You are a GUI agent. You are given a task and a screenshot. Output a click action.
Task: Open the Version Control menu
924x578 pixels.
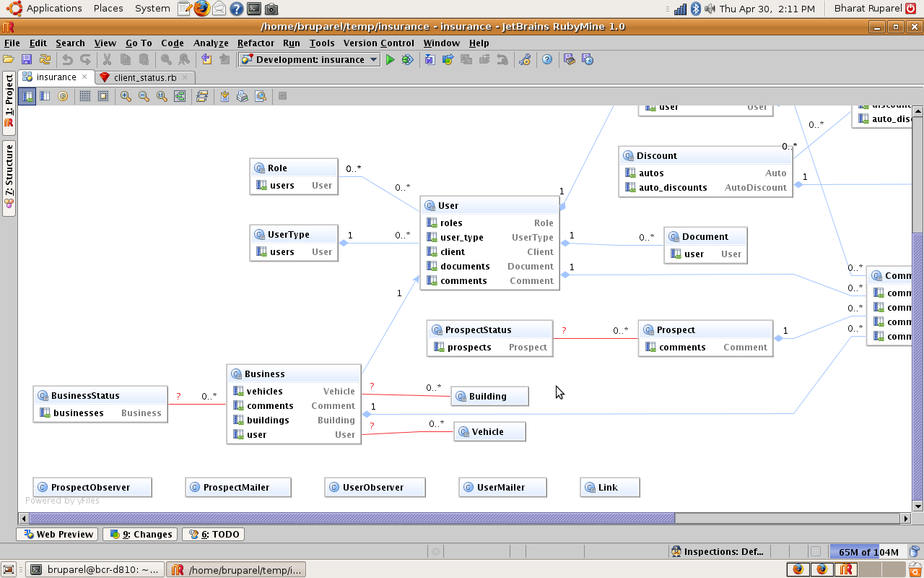click(x=378, y=43)
